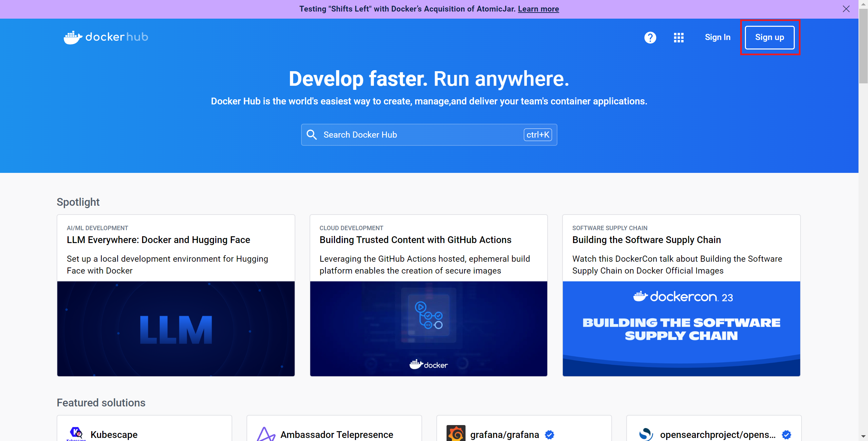Image resolution: width=868 pixels, height=441 pixels.
Task: Click the ctrl+K shortcut badge in search
Action: 537,135
